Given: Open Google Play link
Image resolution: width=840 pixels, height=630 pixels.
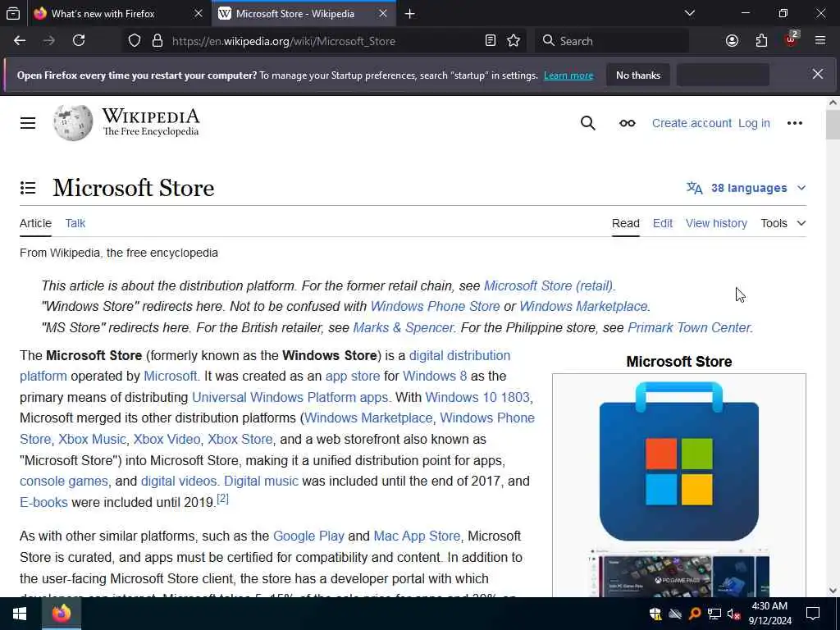Looking at the screenshot, I should tap(308, 536).
